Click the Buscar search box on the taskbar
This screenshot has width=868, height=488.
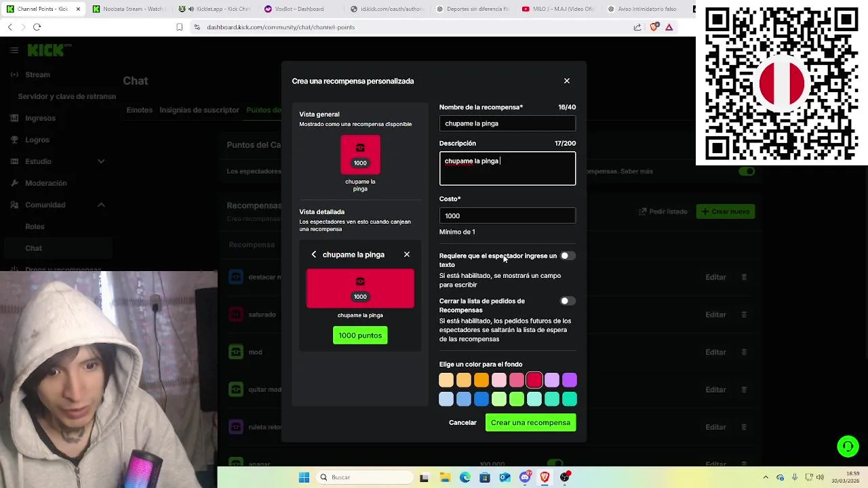coord(365,477)
